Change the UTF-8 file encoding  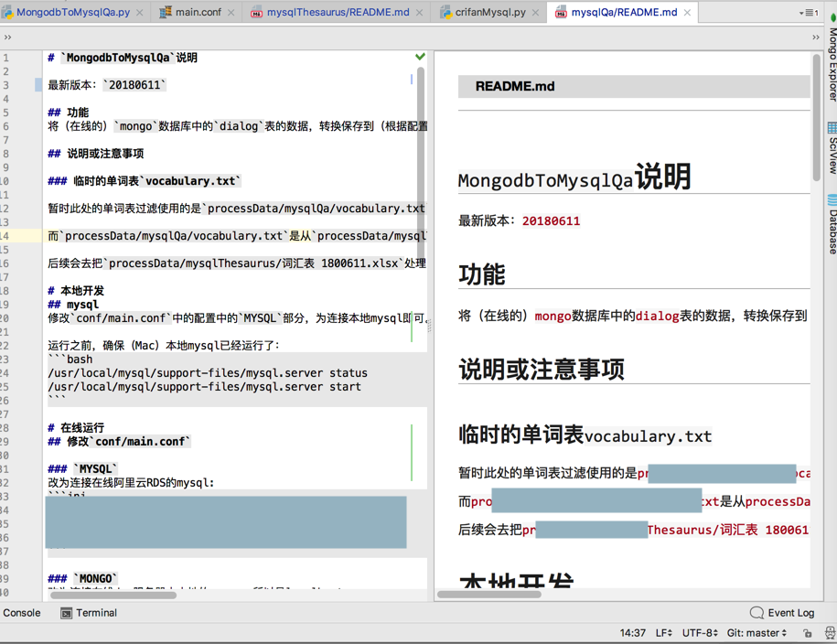click(700, 633)
